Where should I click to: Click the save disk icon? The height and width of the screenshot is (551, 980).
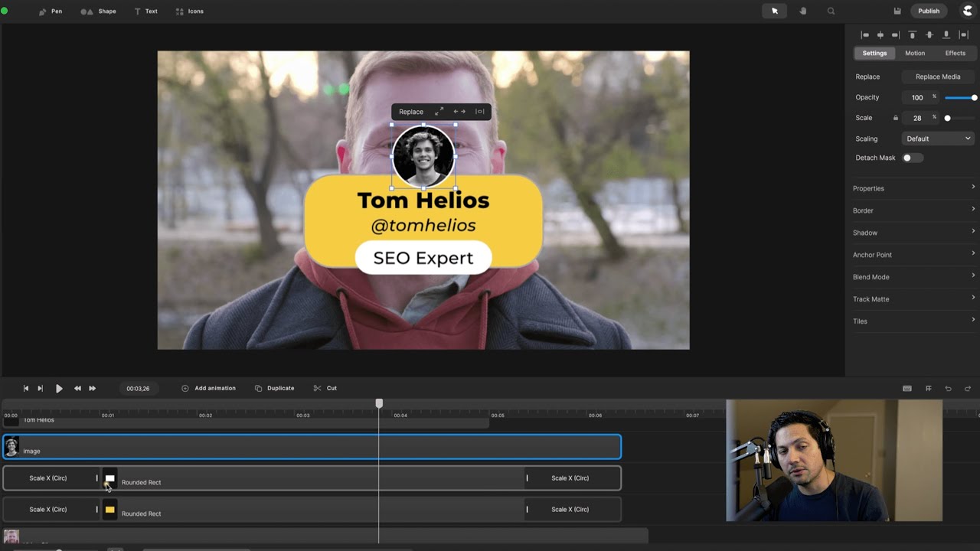tap(897, 11)
